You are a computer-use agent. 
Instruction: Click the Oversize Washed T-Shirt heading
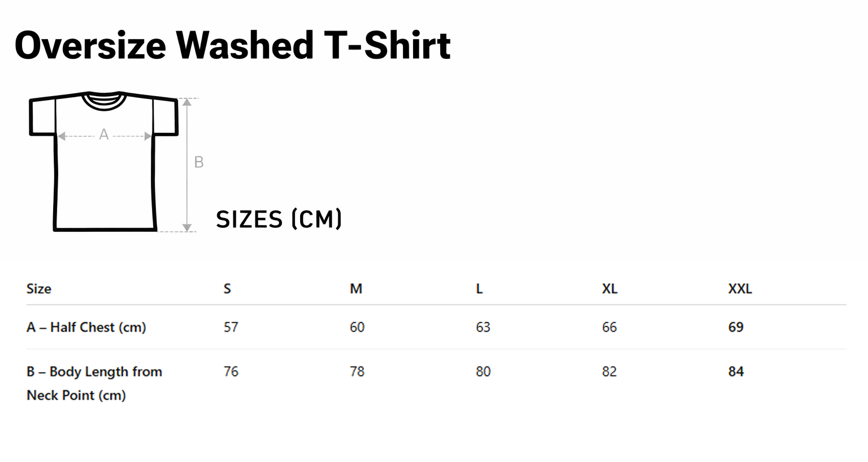(232, 45)
